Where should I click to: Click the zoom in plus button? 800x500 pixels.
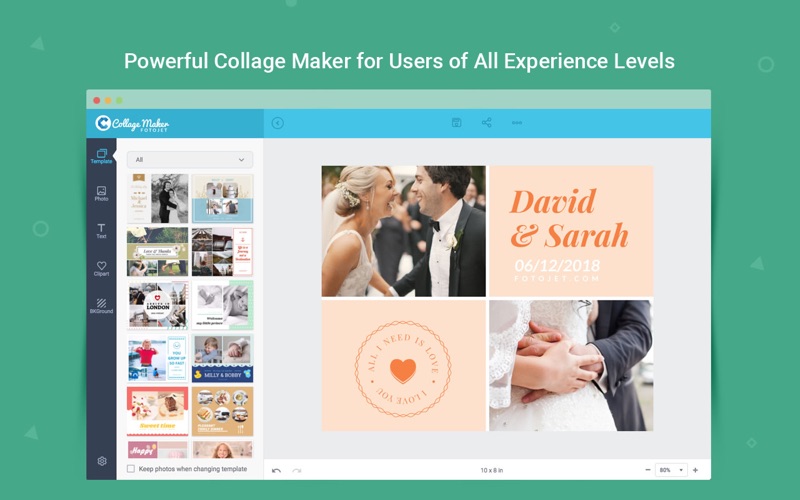(695, 470)
